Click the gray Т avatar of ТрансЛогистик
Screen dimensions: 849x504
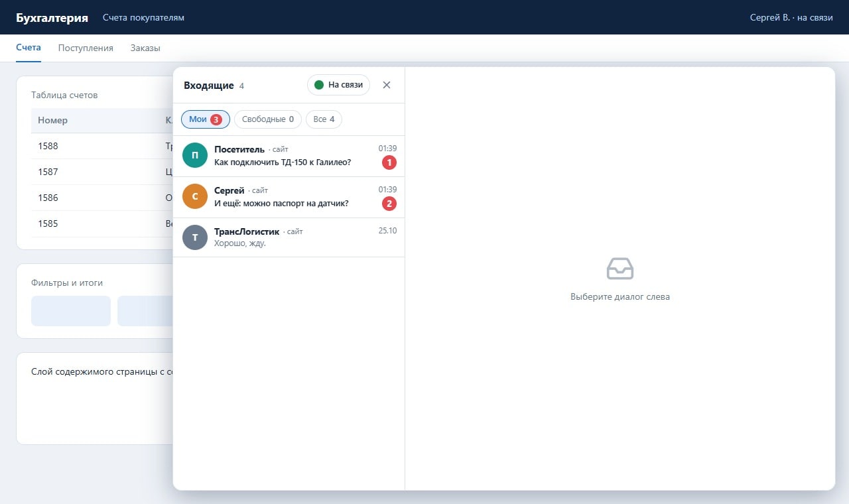click(x=195, y=237)
